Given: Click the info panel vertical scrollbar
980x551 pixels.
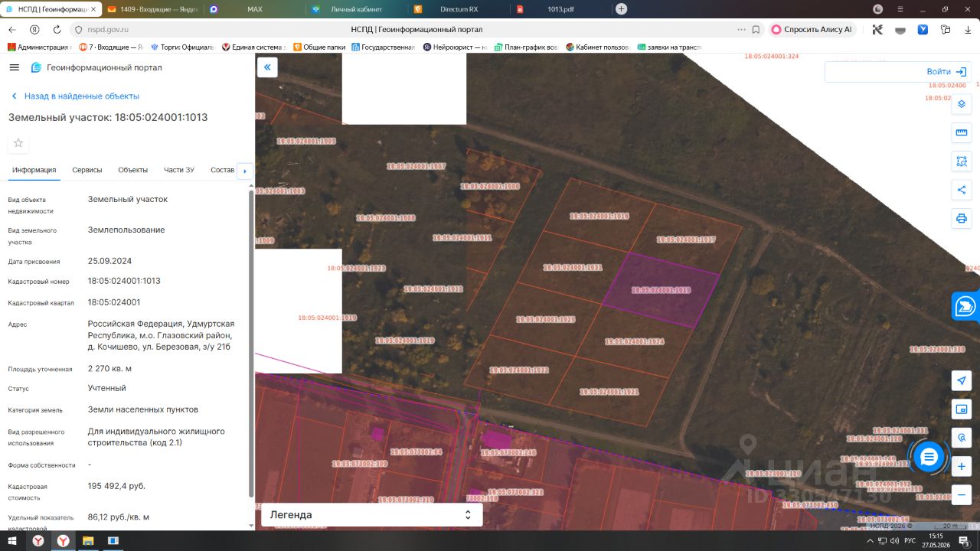Looking at the screenshot, I should [251, 343].
